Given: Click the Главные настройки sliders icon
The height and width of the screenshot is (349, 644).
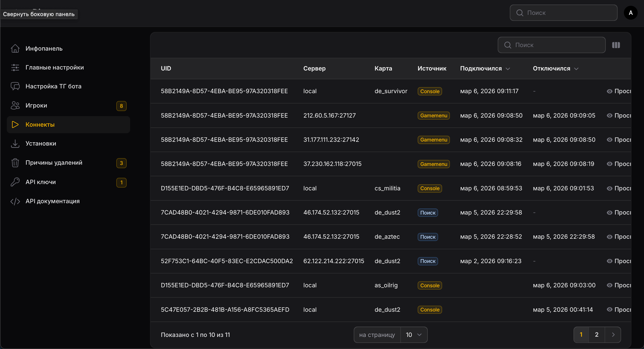Looking at the screenshot, I should tap(15, 67).
